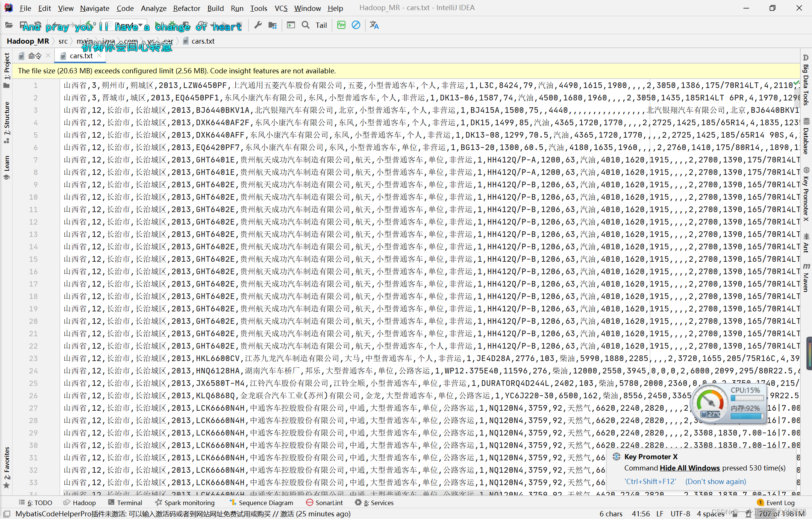Click the wrench Settings icon

(258, 25)
